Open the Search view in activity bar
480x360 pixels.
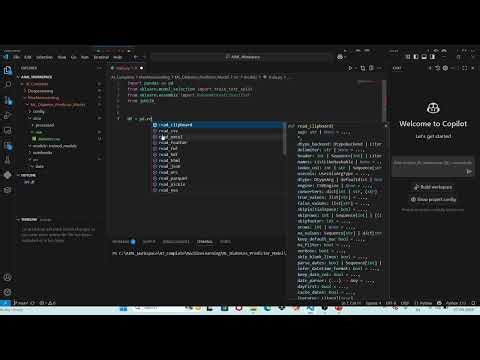pos(7,85)
